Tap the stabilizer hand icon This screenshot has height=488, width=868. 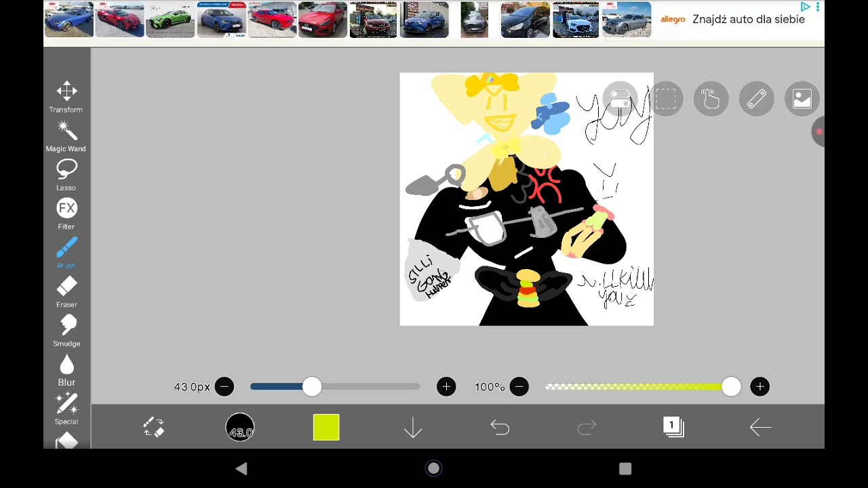point(711,99)
